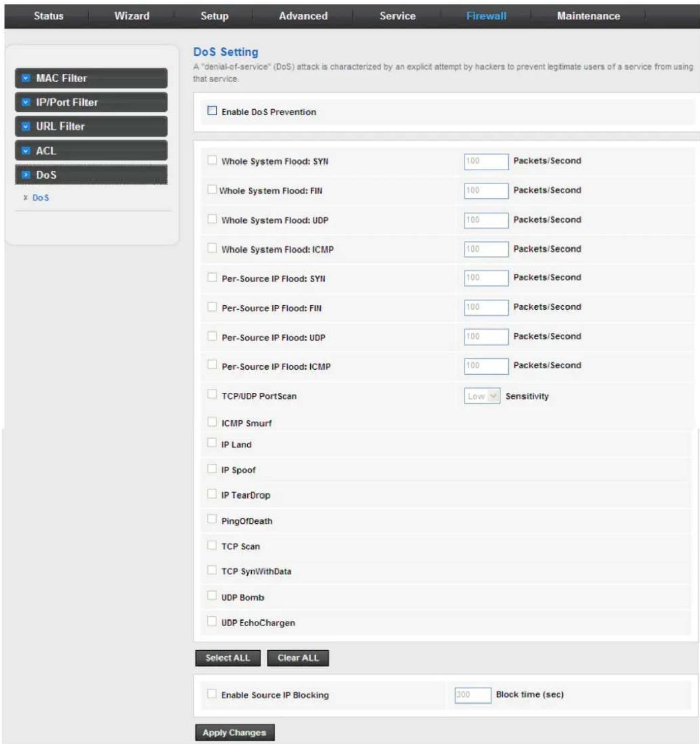The image size is (700, 744).
Task: Open the PortScan Sensitivity dropdown
Action: pos(482,396)
